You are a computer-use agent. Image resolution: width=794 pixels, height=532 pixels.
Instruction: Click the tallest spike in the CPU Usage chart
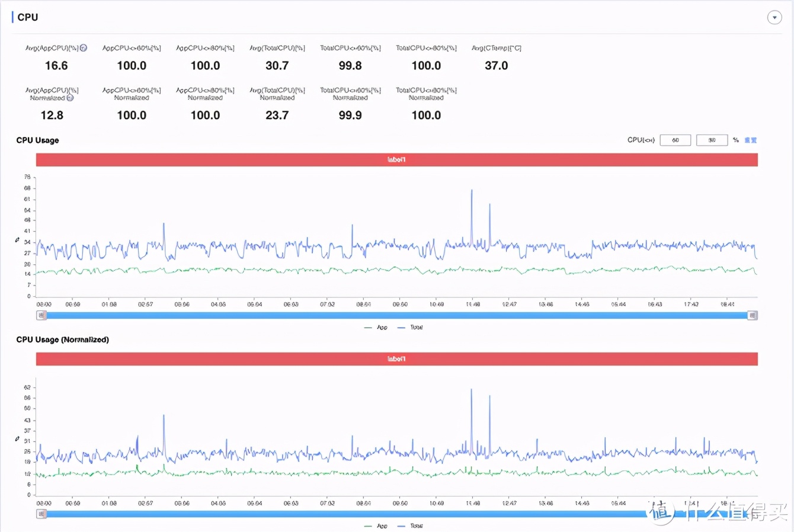point(472,191)
